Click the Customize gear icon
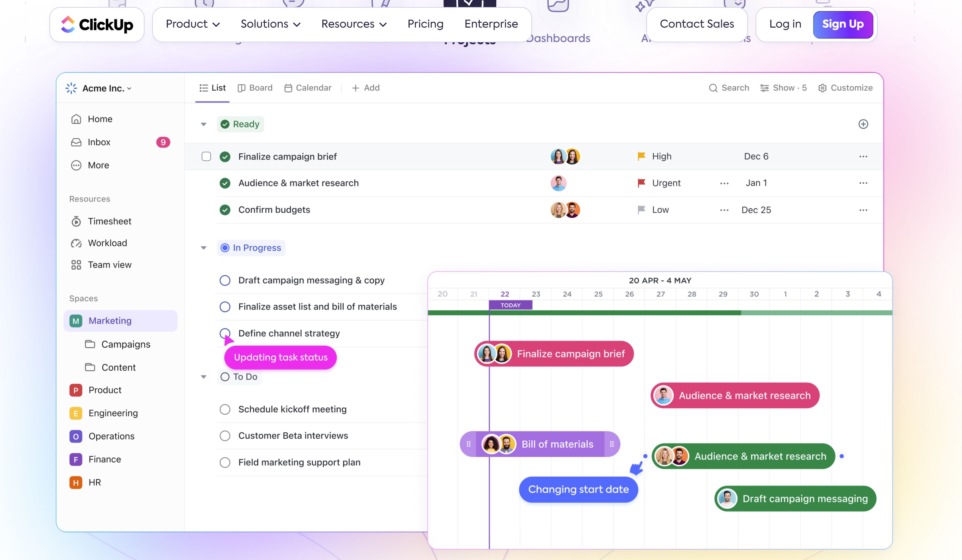Image resolution: width=962 pixels, height=560 pixels. (x=822, y=88)
